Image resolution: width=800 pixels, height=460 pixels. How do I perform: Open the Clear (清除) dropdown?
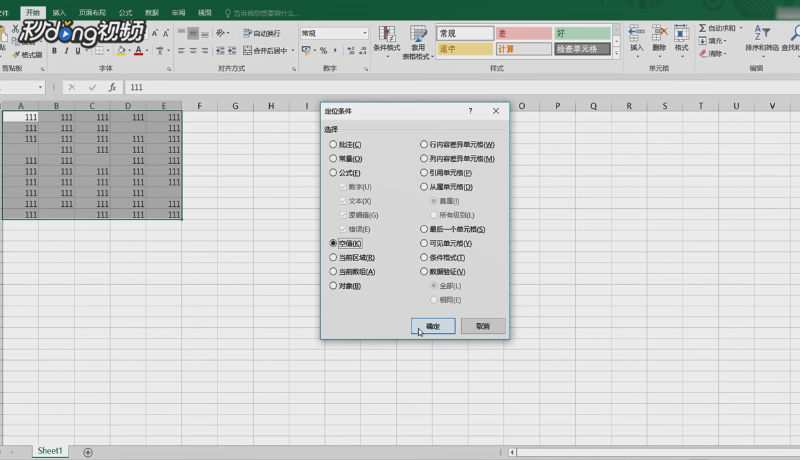tap(713, 54)
